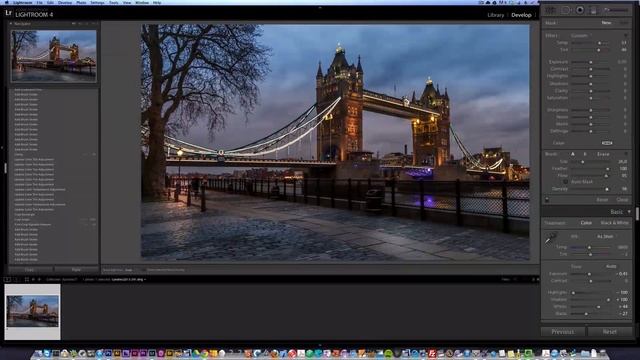The height and width of the screenshot is (360, 640).
Task: Click the Basic Highlights slider
Action: (x=590, y=293)
